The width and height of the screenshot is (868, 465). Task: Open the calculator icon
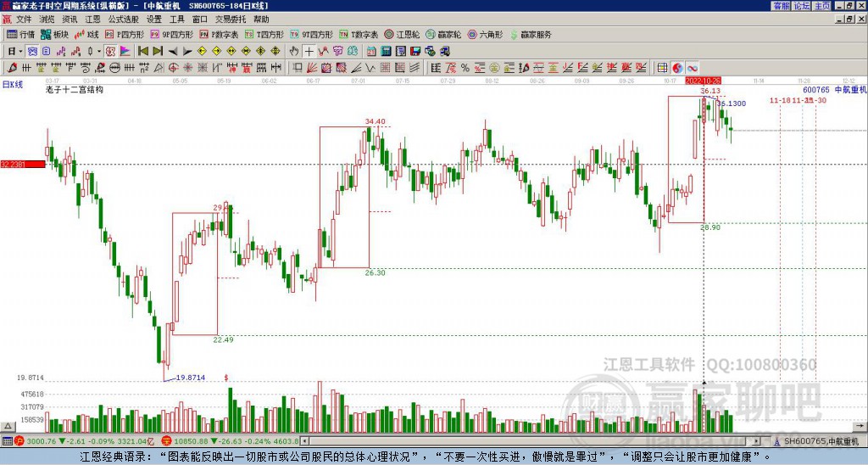pos(386,51)
